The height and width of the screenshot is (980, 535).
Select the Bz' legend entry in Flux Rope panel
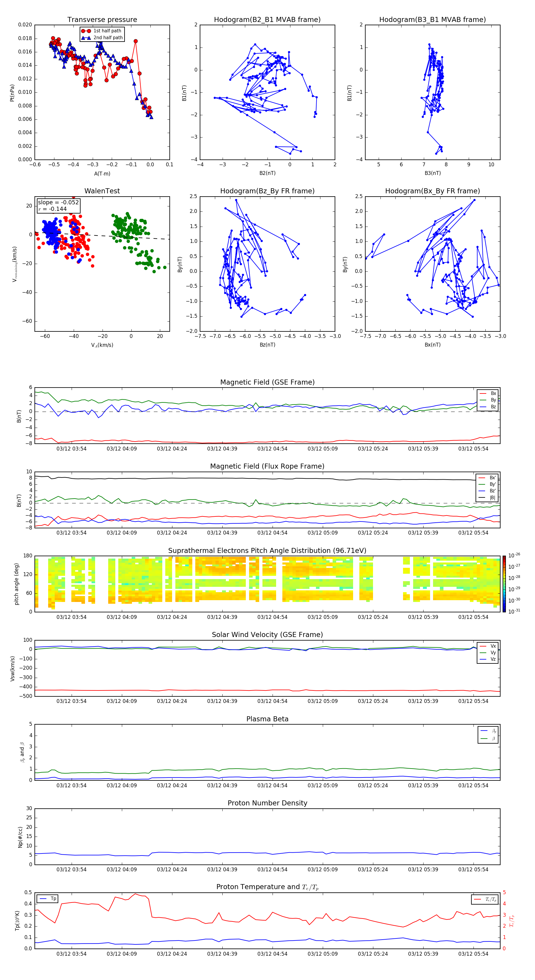[487, 491]
